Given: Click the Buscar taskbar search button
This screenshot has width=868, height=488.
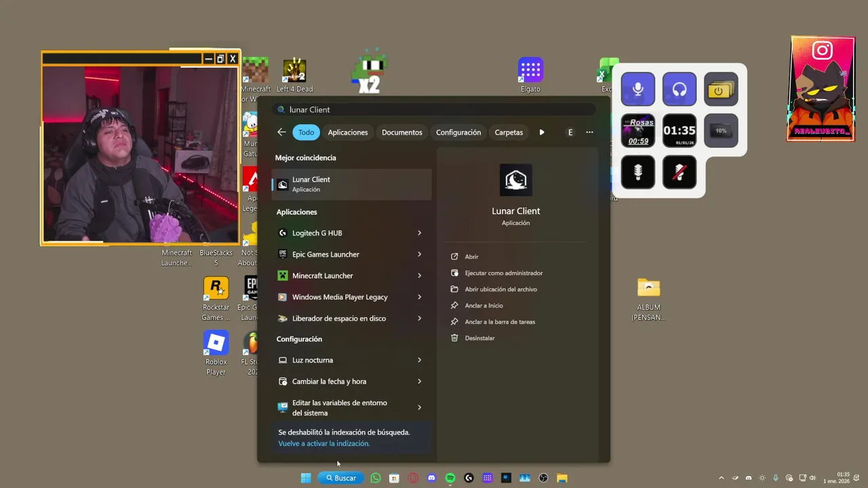Looking at the screenshot, I should click(x=340, y=478).
